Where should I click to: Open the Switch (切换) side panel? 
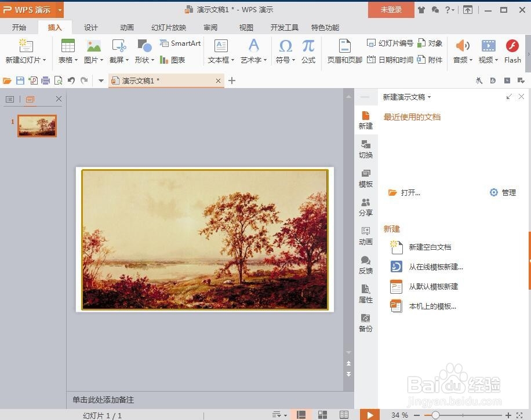[x=366, y=149]
